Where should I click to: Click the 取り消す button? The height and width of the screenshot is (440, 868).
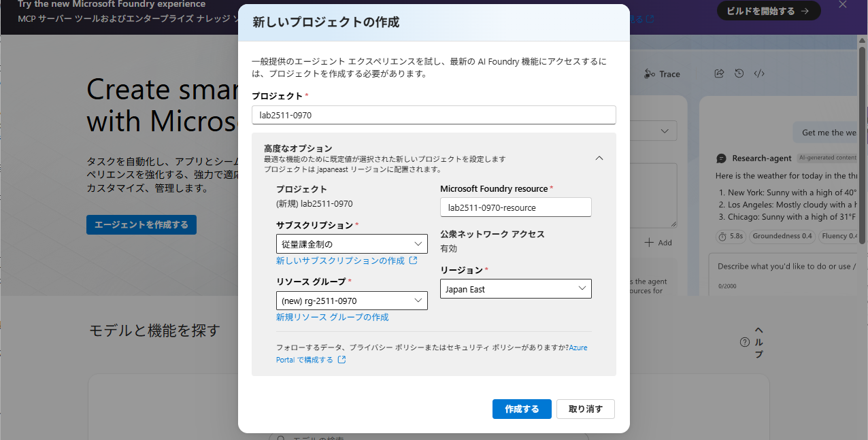coord(585,409)
